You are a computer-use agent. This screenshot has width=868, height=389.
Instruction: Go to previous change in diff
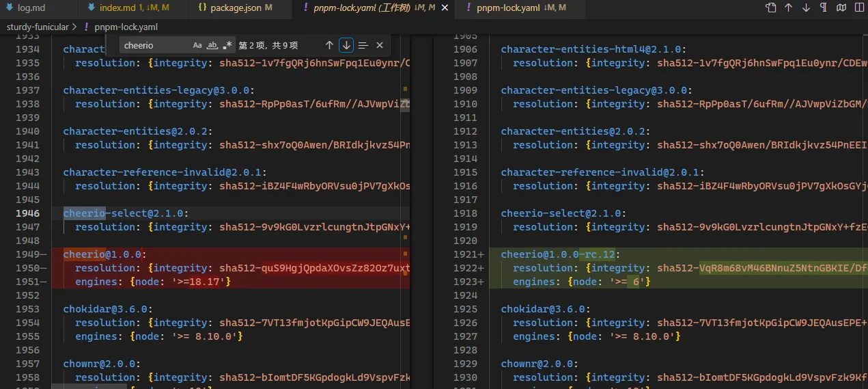coord(788,8)
